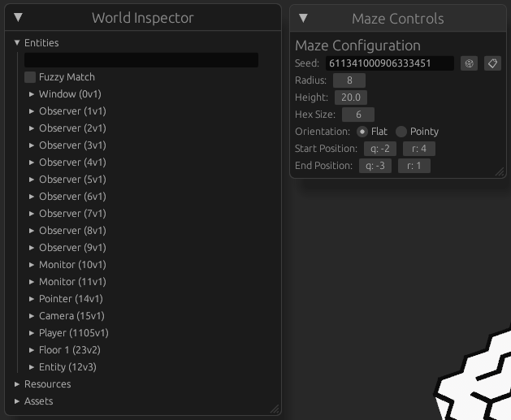Expand the Resources section
This screenshot has height=420, width=511.
pos(17,384)
